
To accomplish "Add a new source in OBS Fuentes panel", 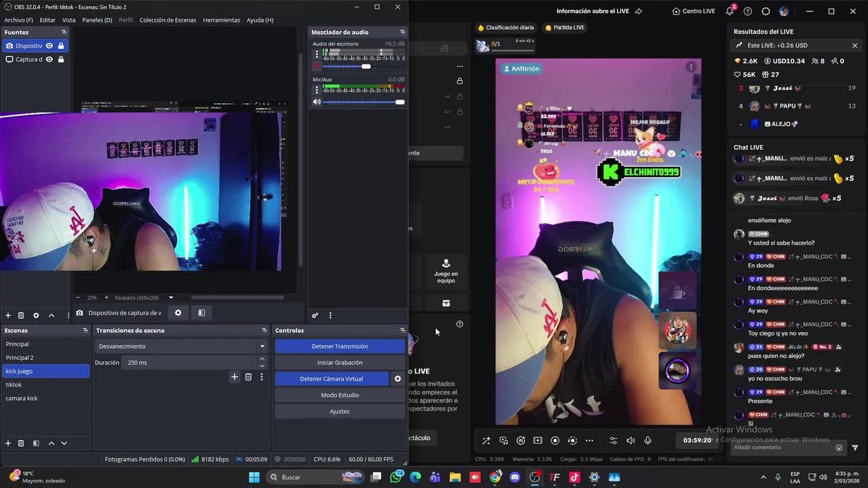I will pyautogui.click(x=8, y=315).
